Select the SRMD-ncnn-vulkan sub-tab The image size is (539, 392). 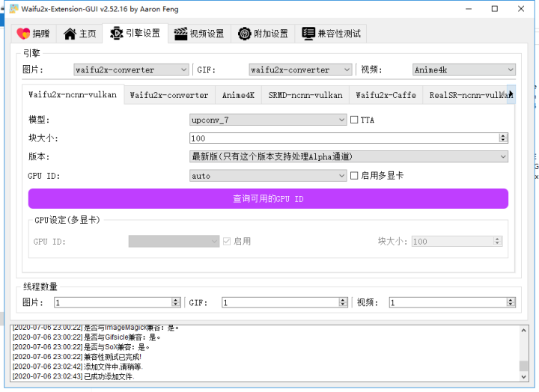coord(305,95)
